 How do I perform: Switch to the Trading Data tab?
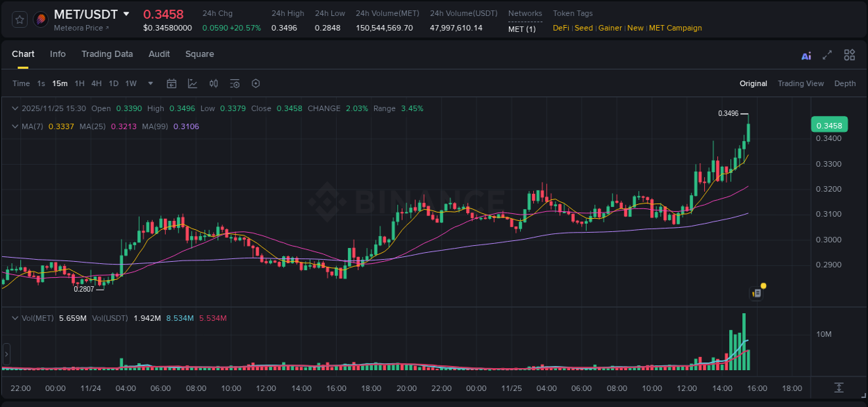tap(107, 54)
